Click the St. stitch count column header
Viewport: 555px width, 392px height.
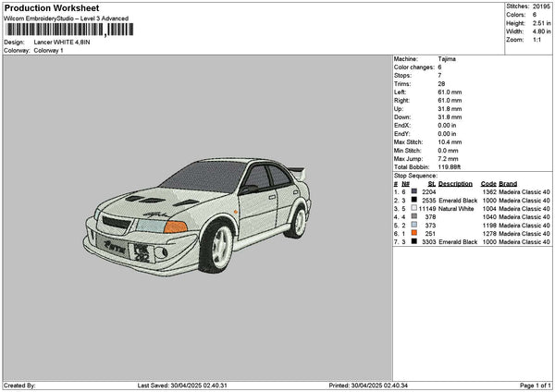(x=431, y=183)
